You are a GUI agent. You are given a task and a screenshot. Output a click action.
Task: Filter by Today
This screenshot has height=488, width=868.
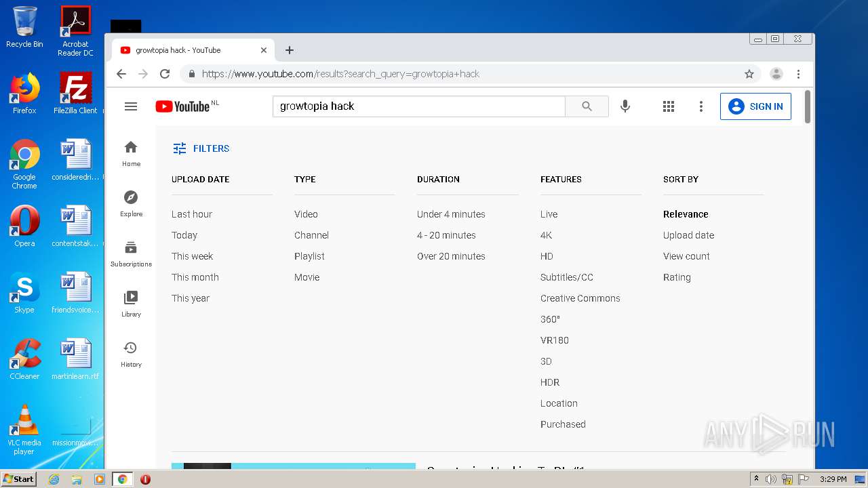[x=184, y=235]
